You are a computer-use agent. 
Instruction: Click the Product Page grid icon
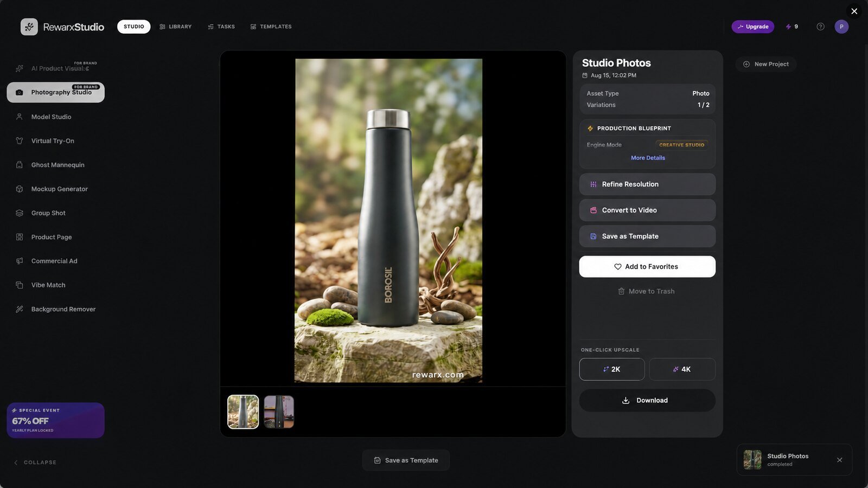point(20,237)
